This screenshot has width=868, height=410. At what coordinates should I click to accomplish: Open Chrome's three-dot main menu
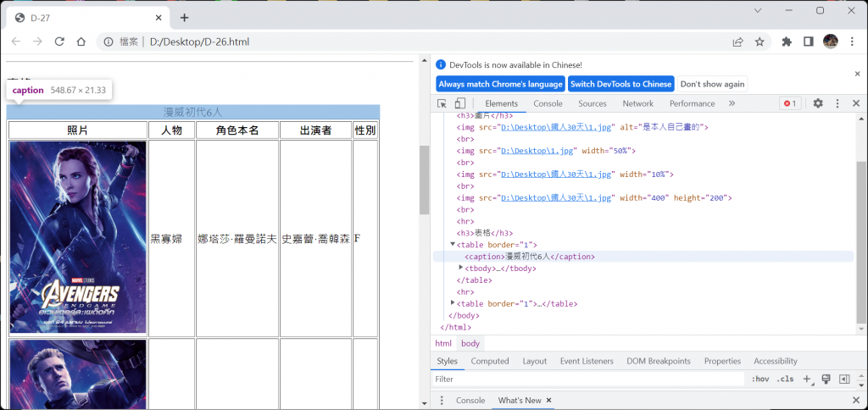pos(852,42)
